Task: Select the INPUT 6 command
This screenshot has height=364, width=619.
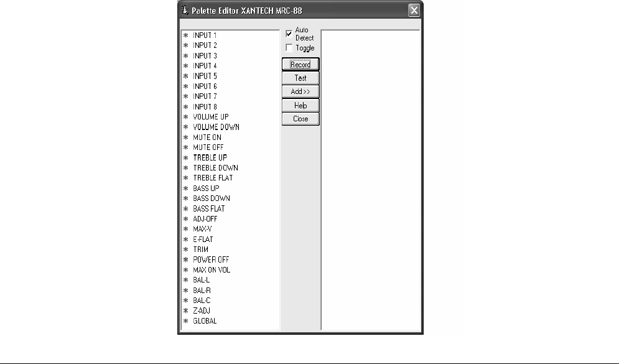Action: coord(205,86)
